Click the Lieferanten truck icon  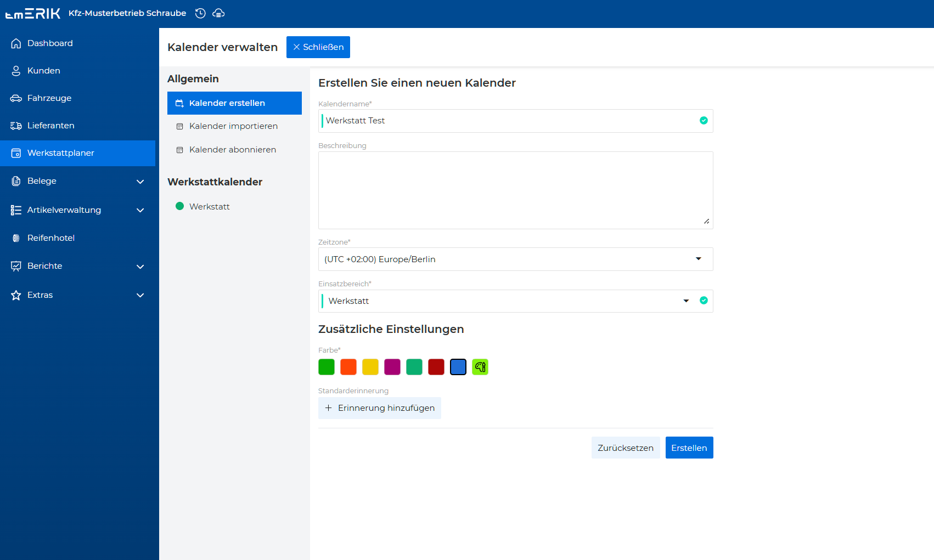[x=16, y=126]
